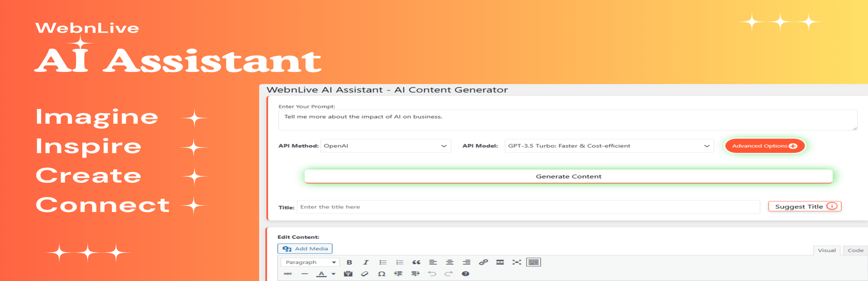Align text left
The image size is (868, 281).
coord(433,262)
